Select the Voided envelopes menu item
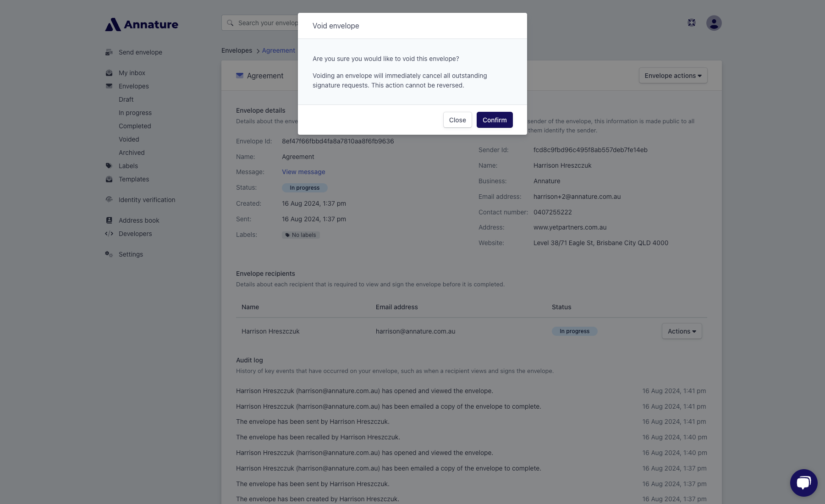 (x=129, y=139)
